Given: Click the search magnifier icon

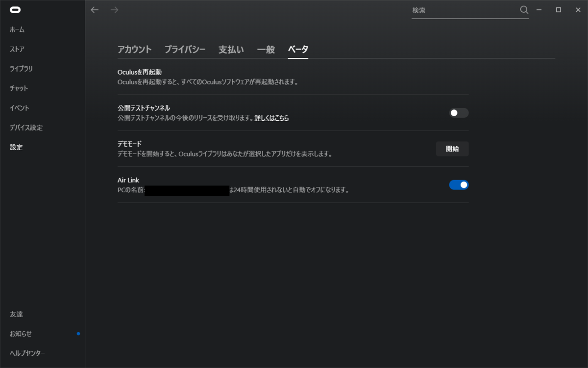Looking at the screenshot, I should [x=524, y=10].
